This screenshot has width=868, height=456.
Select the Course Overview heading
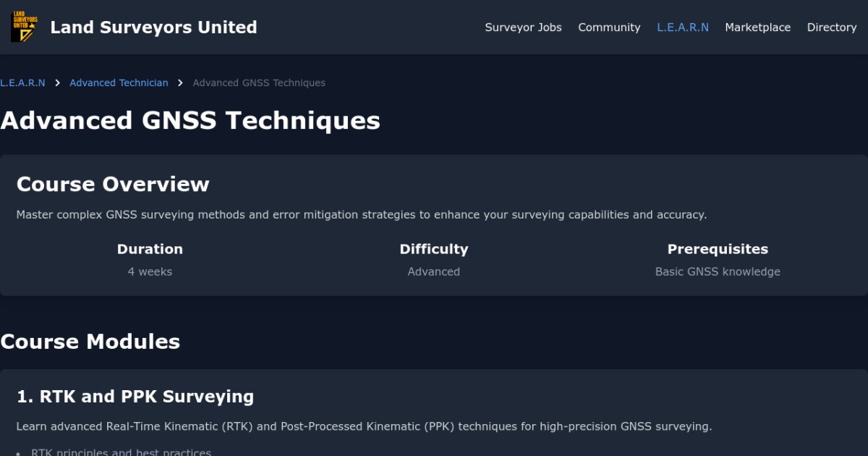pyautogui.click(x=113, y=184)
